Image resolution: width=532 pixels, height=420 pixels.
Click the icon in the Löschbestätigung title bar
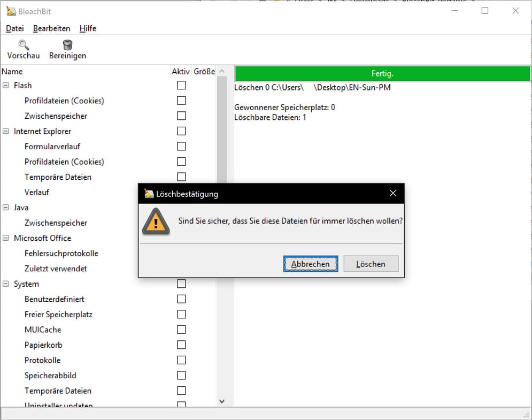pos(149,194)
